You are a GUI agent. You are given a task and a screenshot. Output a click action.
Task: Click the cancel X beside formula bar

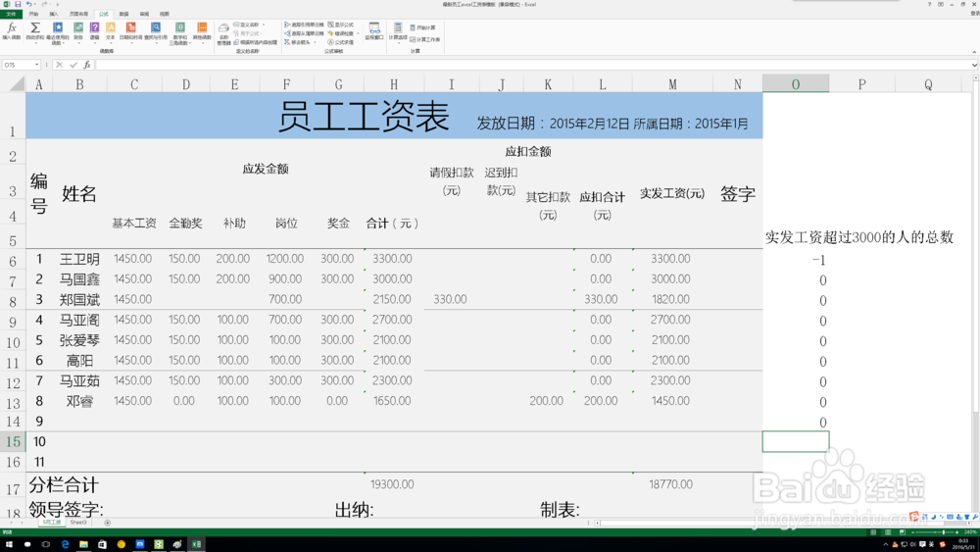[60, 65]
